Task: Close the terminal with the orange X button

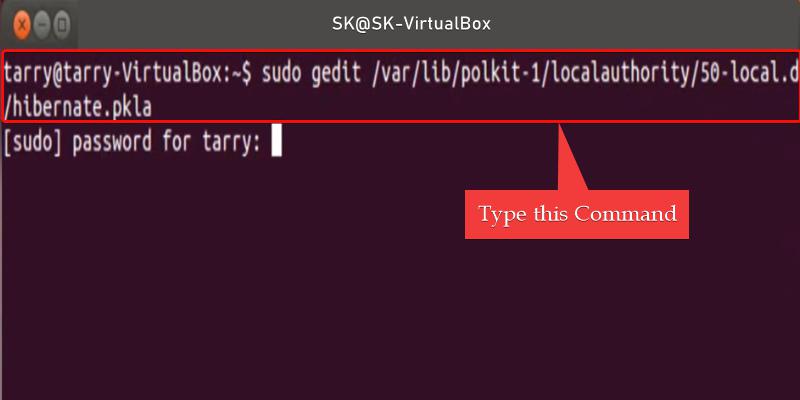Action: tap(20, 21)
